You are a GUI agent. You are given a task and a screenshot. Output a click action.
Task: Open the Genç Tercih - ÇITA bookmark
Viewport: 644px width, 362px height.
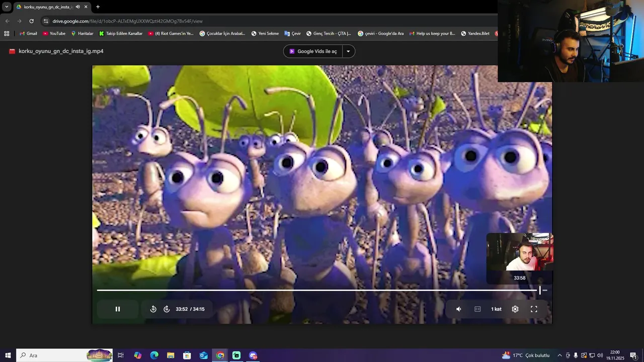329,34
